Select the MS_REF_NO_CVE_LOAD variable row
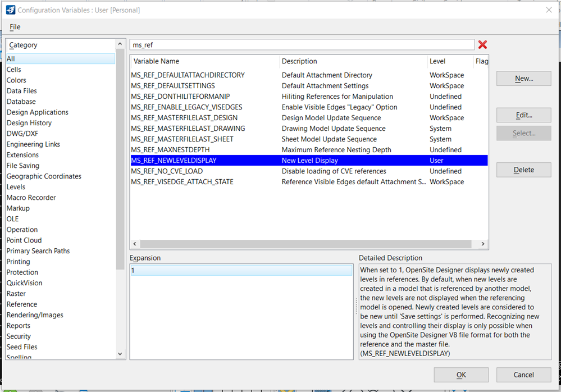Image resolution: width=561 pixels, height=392 pixels. (309, 171)
